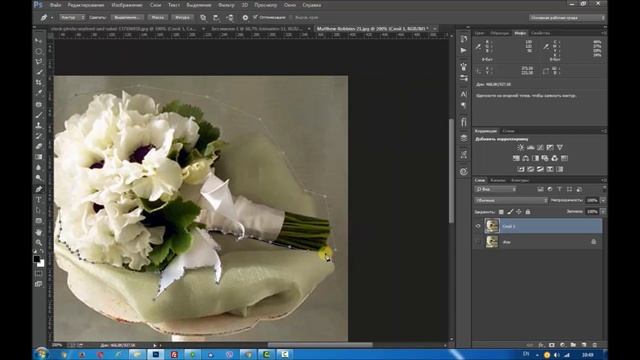Viewport: 640px width, 360px height.
Task: Open the Изображение menu
Action: pyautogui.click(x=127, y=5)
